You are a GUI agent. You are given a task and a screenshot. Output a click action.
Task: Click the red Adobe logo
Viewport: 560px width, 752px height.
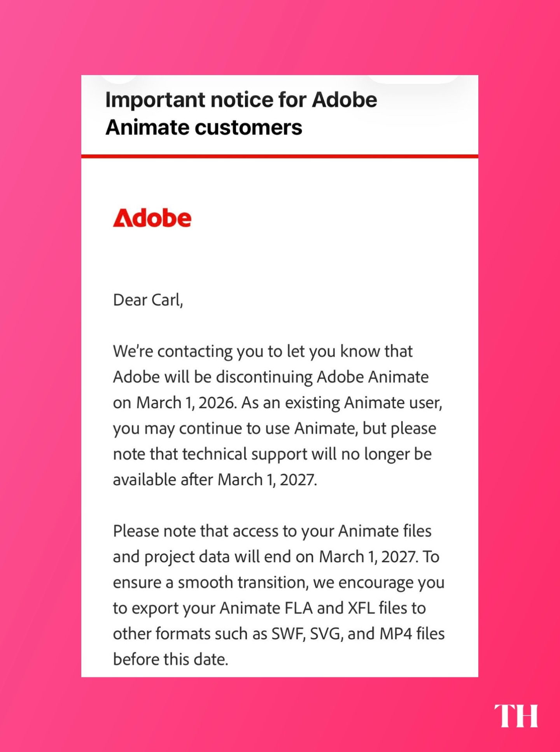pyautogui.click(x=152, y=218)
